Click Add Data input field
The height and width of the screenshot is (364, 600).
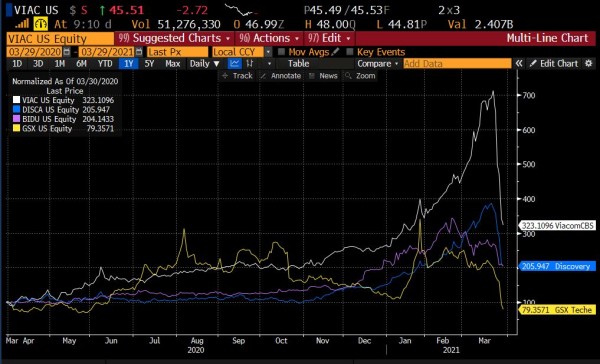[x=457, y=64]
